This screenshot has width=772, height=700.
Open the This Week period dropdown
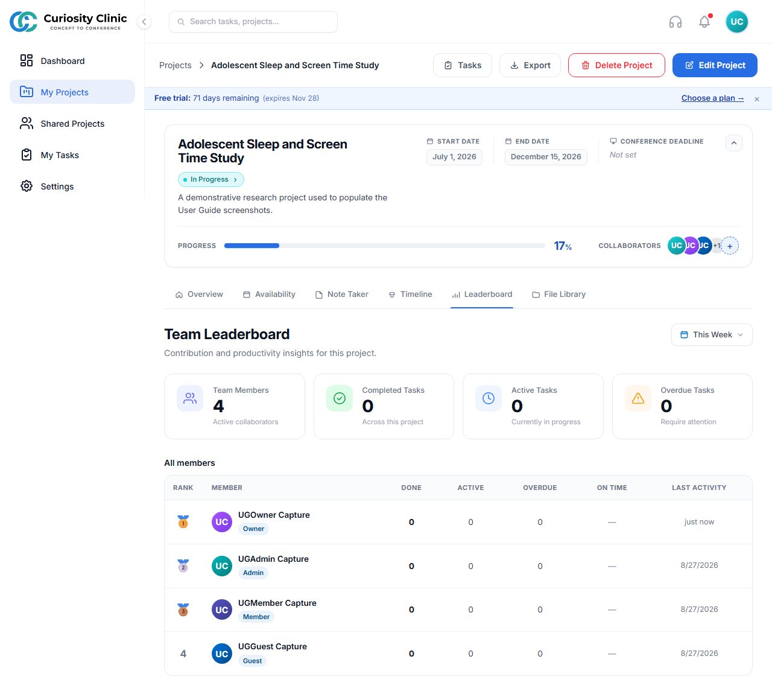712,335
